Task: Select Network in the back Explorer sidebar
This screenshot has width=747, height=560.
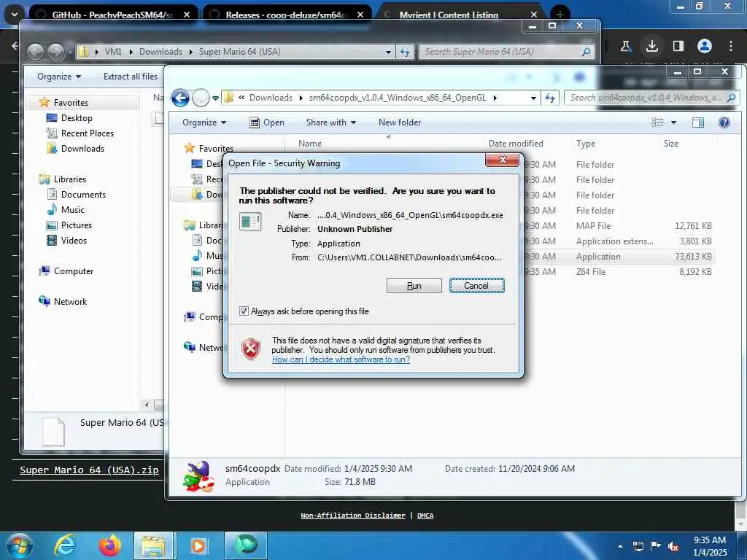Action: click(x=70, y=301)
